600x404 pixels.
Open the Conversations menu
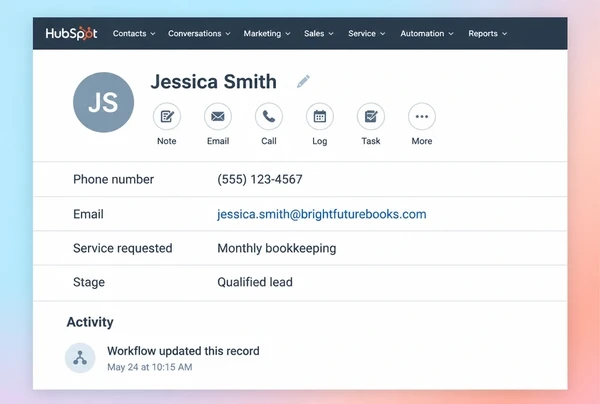coord(199,34)
